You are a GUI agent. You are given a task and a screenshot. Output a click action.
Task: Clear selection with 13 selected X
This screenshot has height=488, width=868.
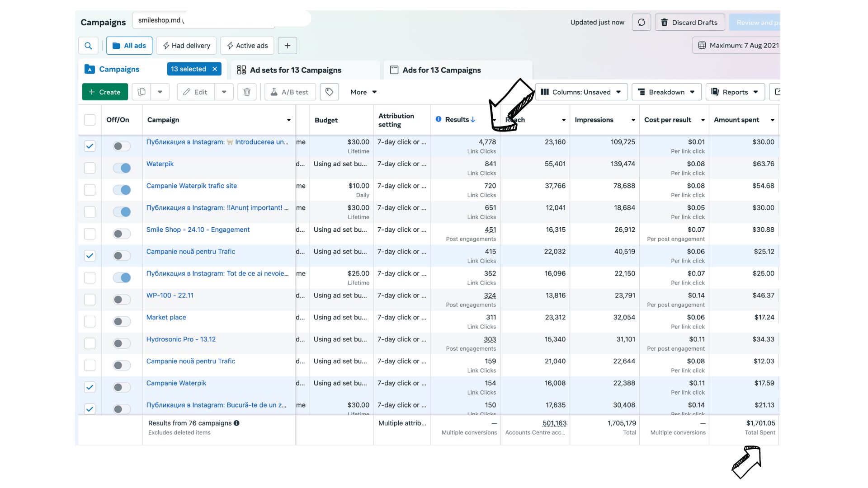point(215,69)
